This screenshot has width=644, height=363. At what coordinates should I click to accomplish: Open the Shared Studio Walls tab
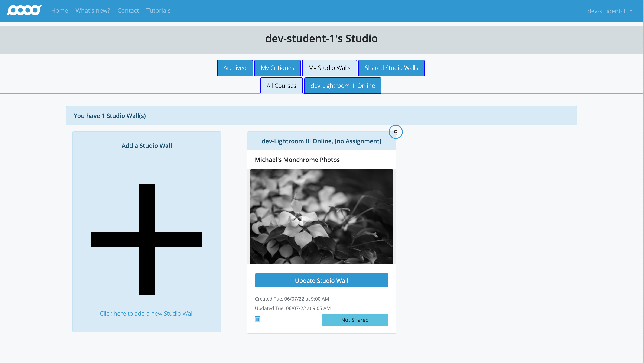tap(391, 68)
